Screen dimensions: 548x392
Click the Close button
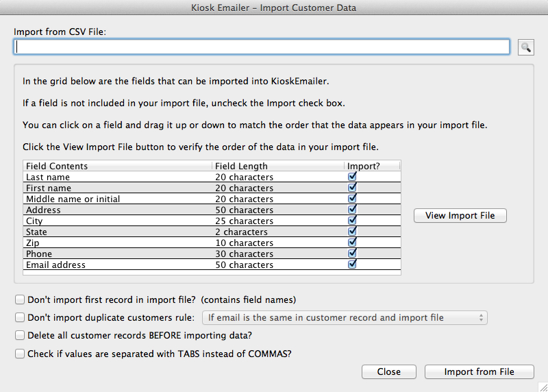pyautogui.click(x=388, y=371)
